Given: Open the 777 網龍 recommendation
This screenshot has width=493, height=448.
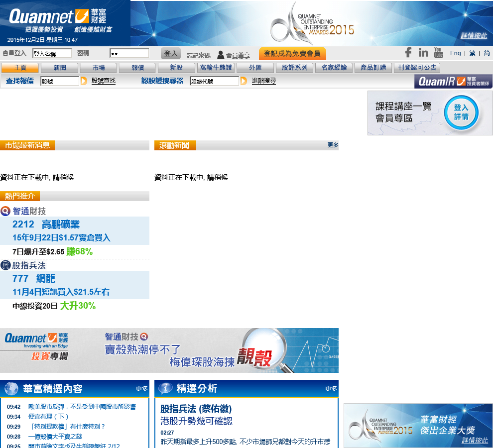Looking at the screenshot, I should (x=34, y=278).
